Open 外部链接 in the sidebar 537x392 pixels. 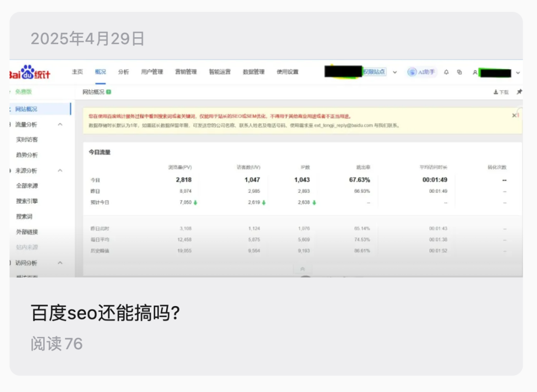(27, 232)
